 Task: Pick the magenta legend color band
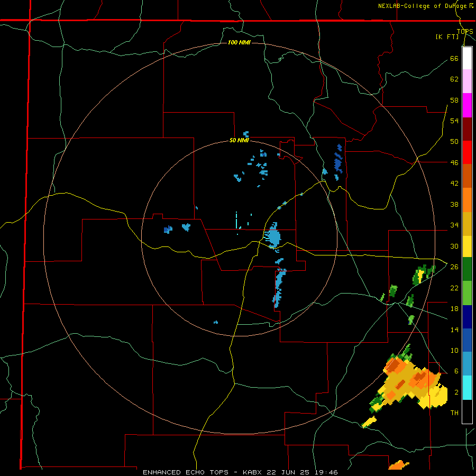[x=467, y=105]
